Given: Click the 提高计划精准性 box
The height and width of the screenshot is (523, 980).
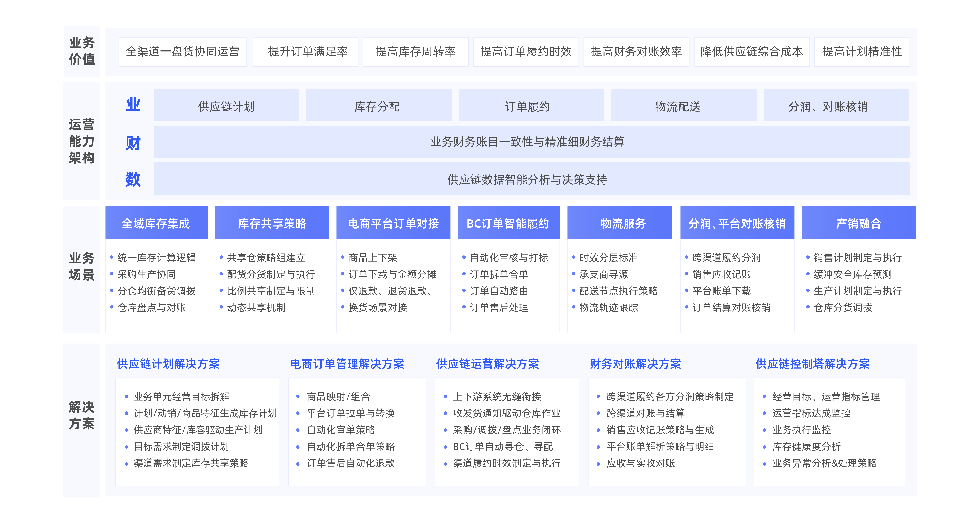Looking at the screenshot, I should [x=862, y=52].
